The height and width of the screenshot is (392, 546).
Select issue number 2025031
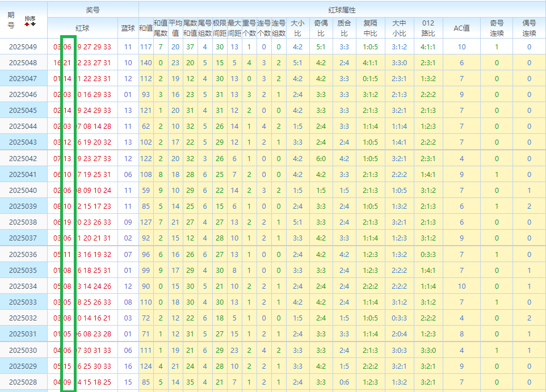[23, 334]
